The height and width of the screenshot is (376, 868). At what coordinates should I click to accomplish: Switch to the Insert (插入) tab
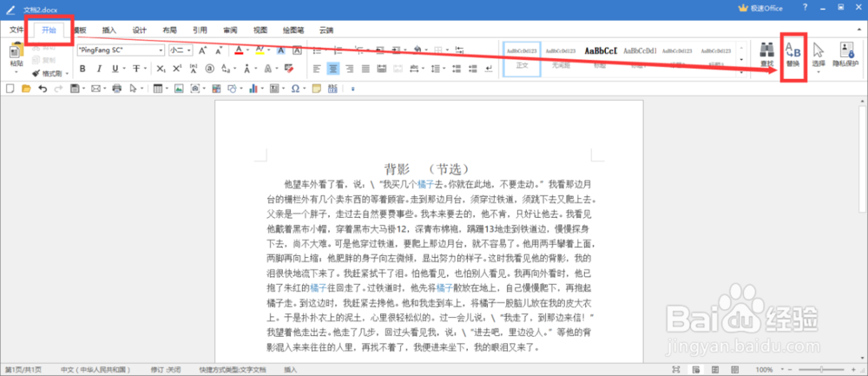109,30
